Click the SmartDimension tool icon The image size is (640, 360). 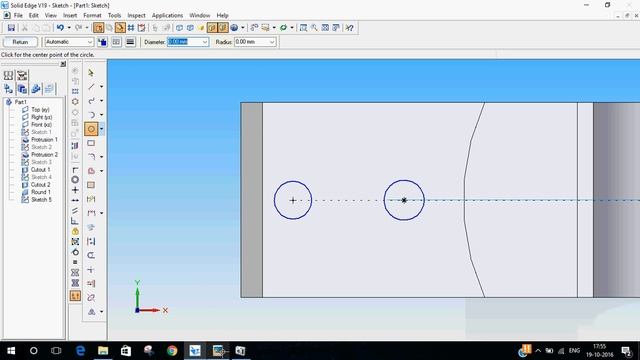[91, 199]
